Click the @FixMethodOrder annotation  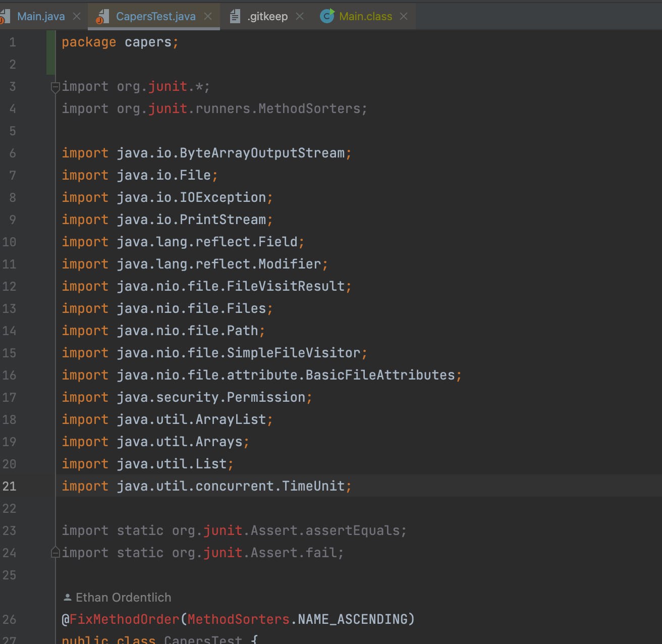[x=120, y=619]
